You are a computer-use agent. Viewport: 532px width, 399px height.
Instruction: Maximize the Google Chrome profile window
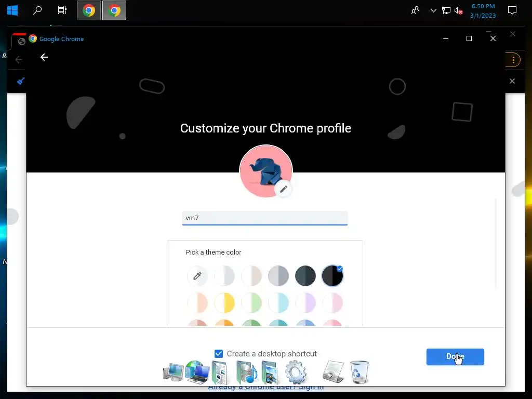pos(469,38)
